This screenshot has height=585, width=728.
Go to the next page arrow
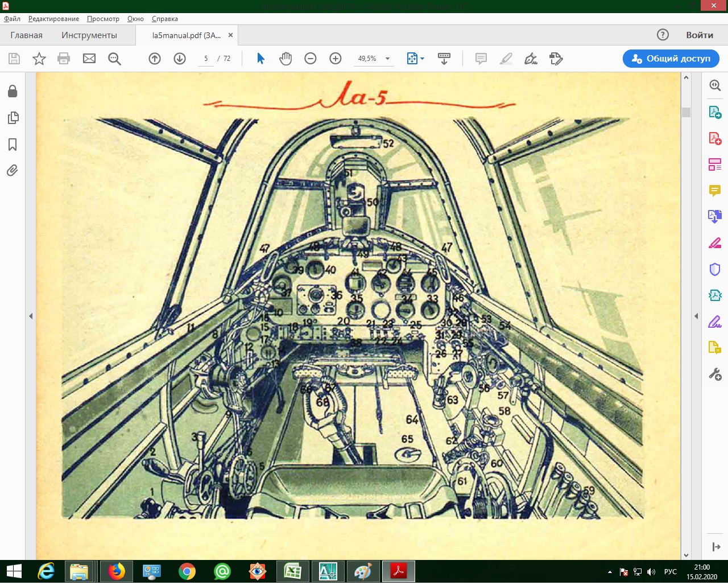(180, 59)
